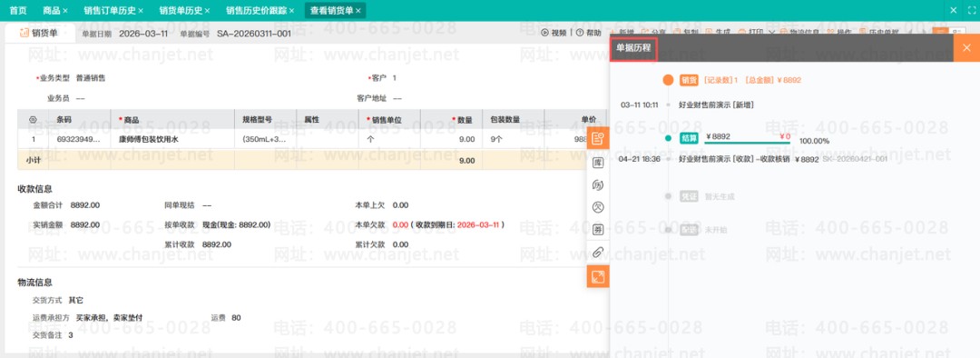Click the table column settings gear icon
This screenshot has height=358, width=980.
coord(34,120)
